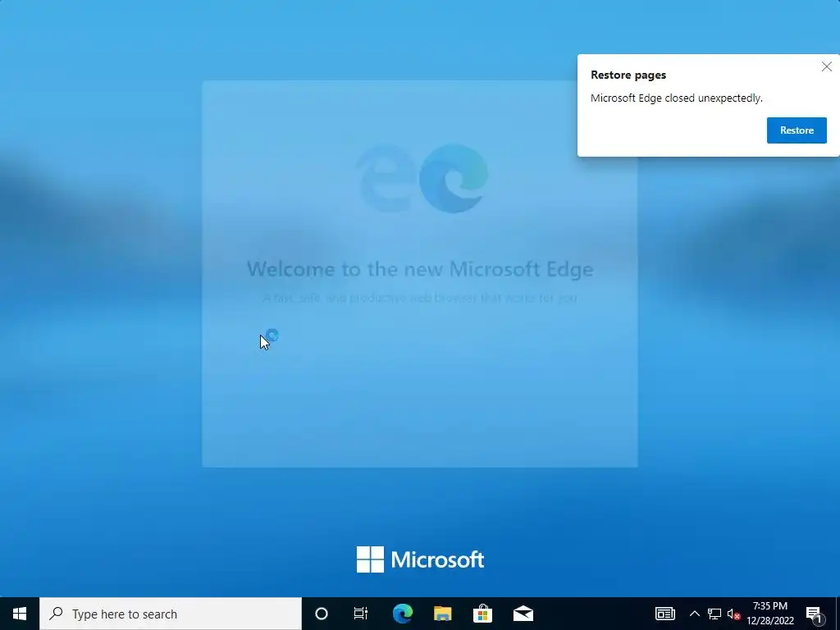Screen dimensions: 840x630
Task: Click 'Microsoft Edge closed unexpectedly.' message
Action: coord(676,98)
